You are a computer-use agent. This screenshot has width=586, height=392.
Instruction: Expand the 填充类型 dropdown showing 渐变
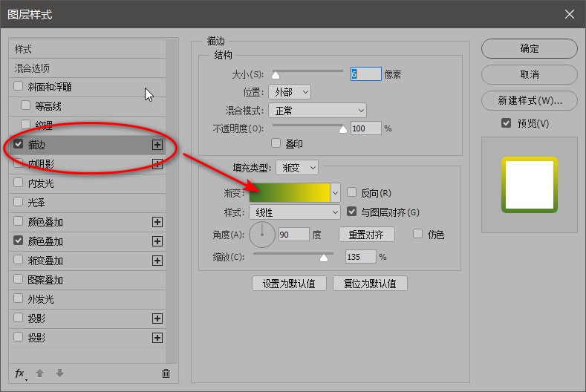coord(296,168)
